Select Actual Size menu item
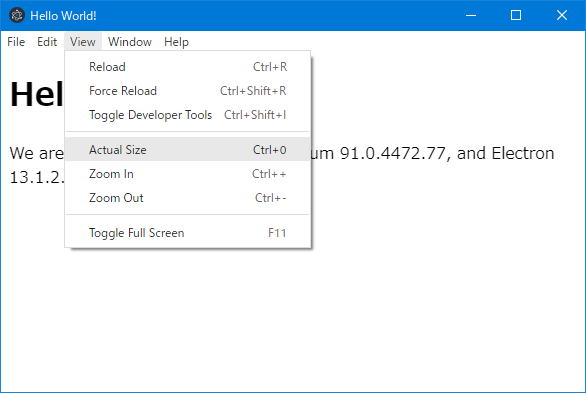The height and width of the screenshot is (393, 586). (x=188, y=149)
